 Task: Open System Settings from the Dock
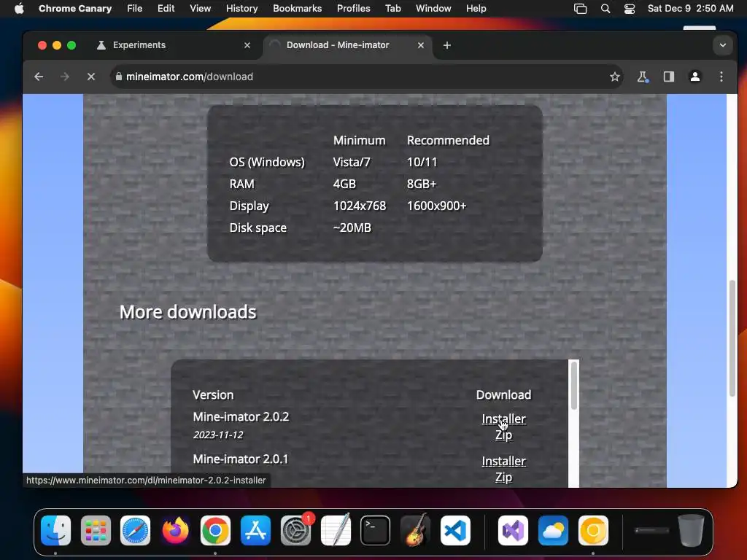tap(296, 531)
